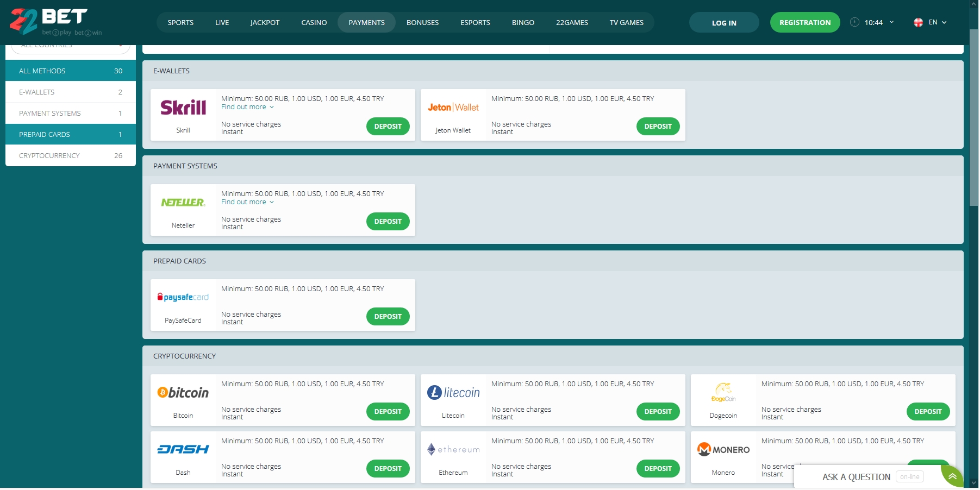Click the Skrill logo
This screenshot has width=980, height=490.
pyautogui.click(x=183, y=108)
